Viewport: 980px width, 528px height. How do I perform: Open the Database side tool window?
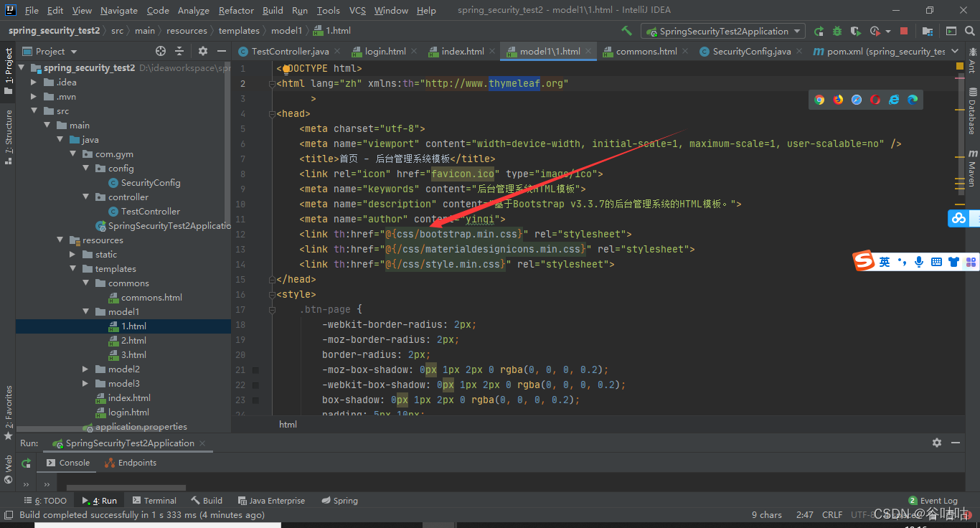(x=972, y=111)
